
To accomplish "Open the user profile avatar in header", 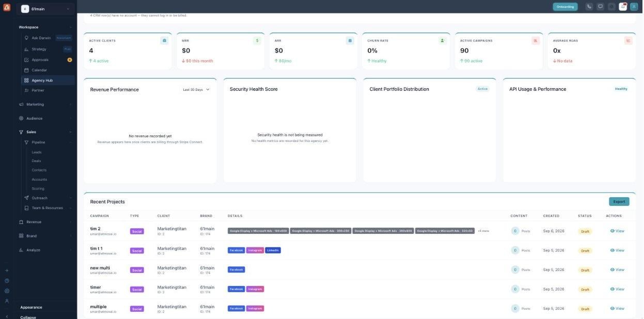I will [634, 7].
